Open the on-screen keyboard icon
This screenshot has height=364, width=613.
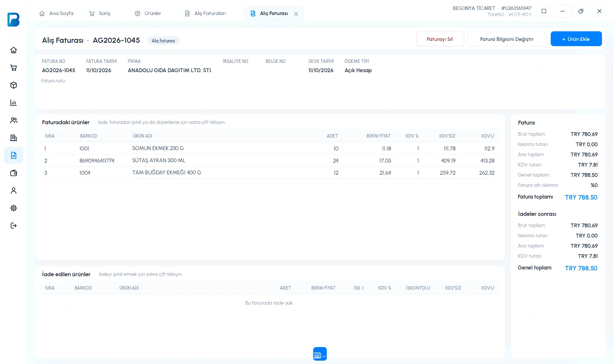[320, 354]
